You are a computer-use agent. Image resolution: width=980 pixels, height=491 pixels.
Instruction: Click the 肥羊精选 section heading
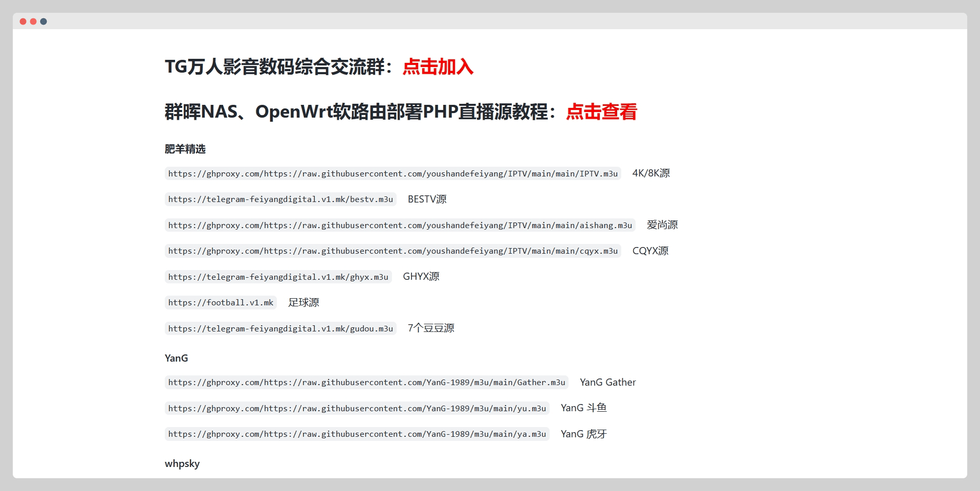[185, 149]
